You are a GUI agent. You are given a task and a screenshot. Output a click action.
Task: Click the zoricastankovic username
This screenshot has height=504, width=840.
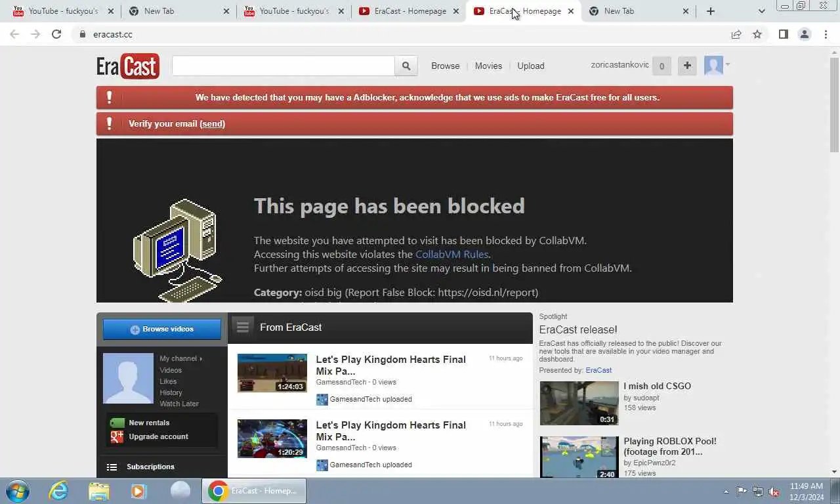tap(620, 65)
